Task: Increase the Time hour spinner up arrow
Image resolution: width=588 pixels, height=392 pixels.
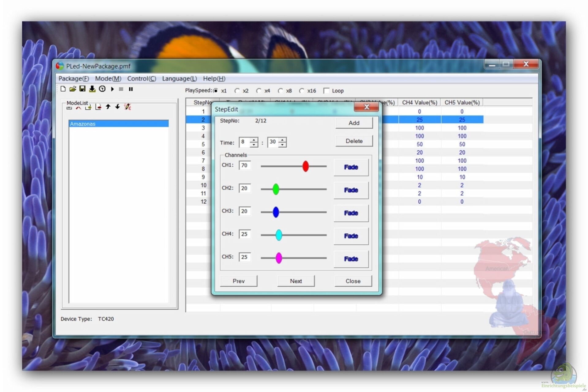Action: 254,140
